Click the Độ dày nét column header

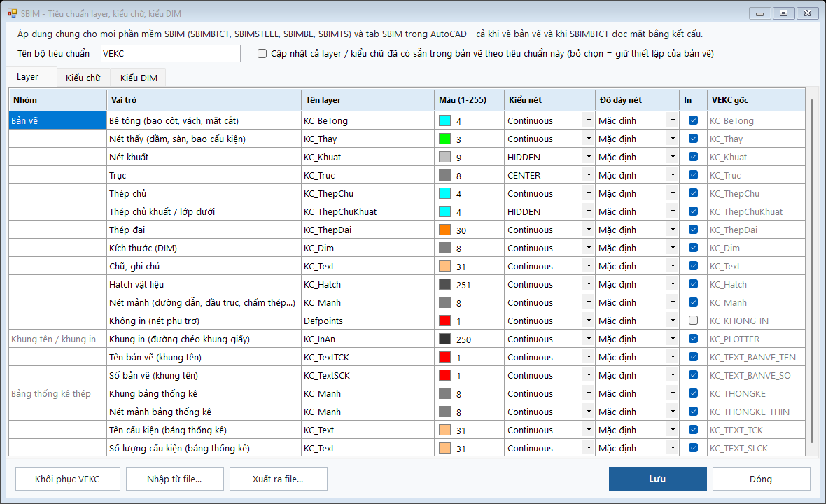click(638, 100)
